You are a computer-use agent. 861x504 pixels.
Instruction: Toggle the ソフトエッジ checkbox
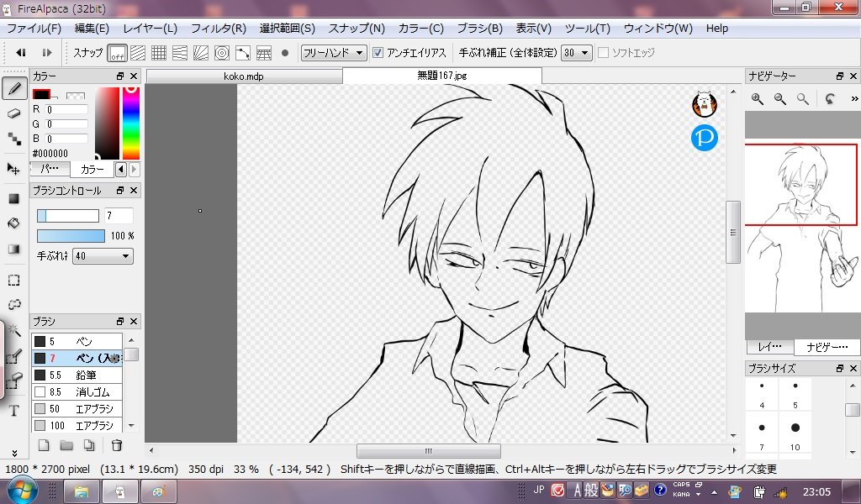tap(604, 53)
